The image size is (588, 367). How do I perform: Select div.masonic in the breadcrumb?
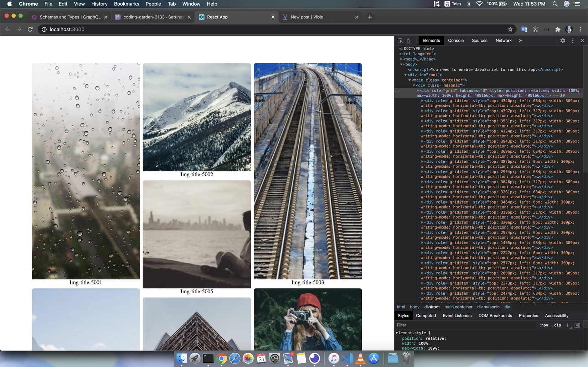pyautogui.click(x=488, y=307)
